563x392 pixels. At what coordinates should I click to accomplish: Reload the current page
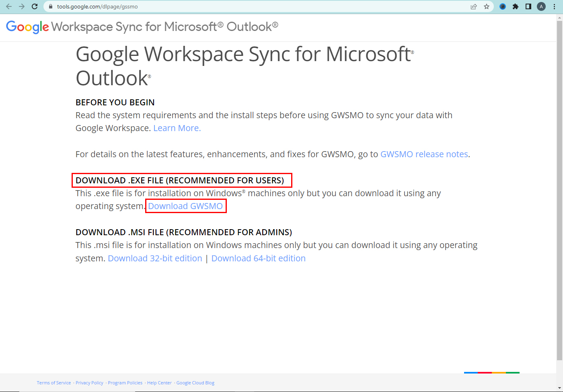click(35, 6)
